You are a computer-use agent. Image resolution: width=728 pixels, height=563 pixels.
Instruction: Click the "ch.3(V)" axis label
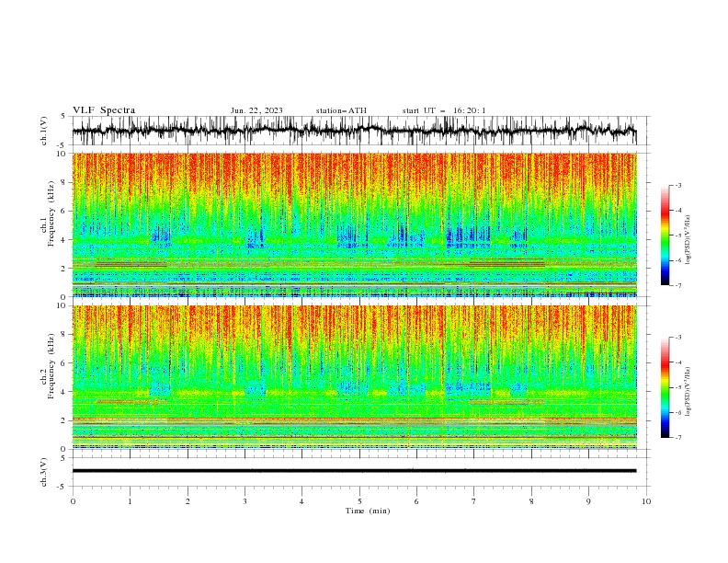44,472
